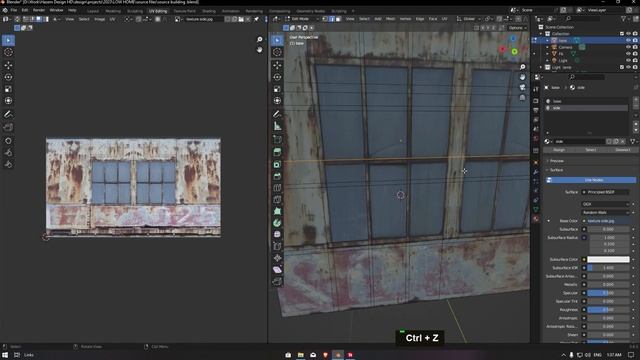Choose the Transform tool in 3D viewport
Viewport: 640px width, 360px height.
pyautogui.click(x=277, y=100)
